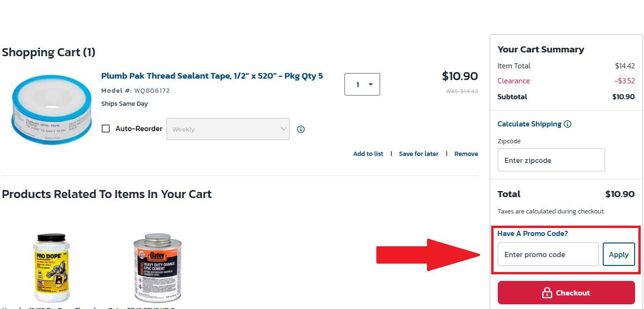Click the Enter promo code field
The width and height of the screenshot is (644, 309).
548,254
